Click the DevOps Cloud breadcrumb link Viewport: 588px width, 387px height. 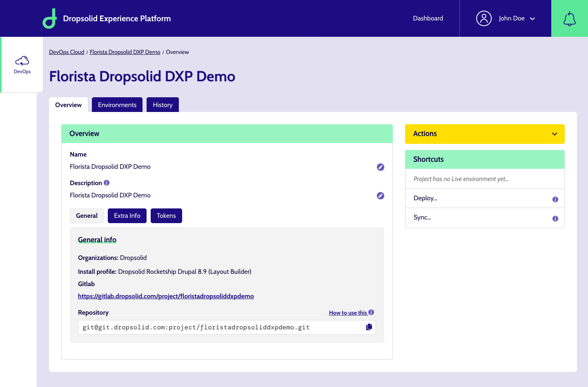67,52
